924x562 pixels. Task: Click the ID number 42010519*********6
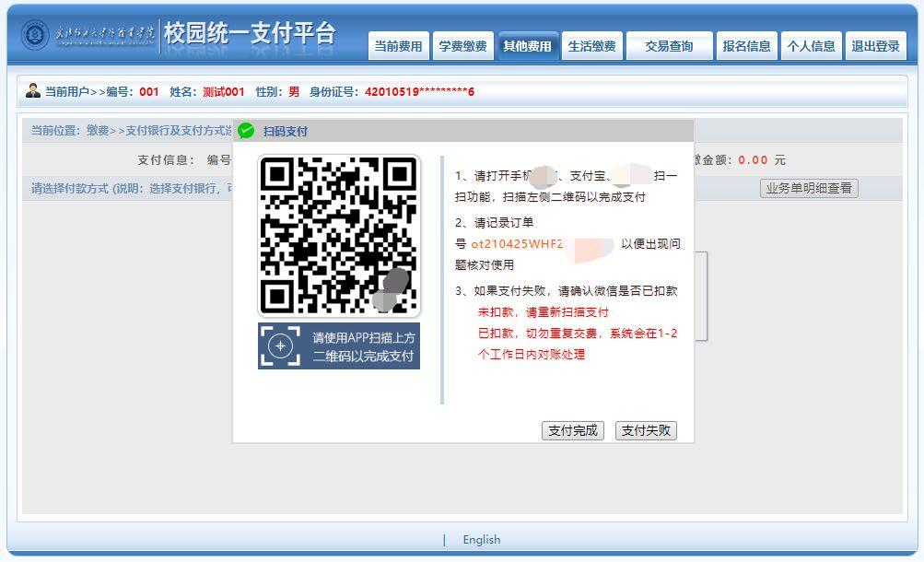coord(419,92)
